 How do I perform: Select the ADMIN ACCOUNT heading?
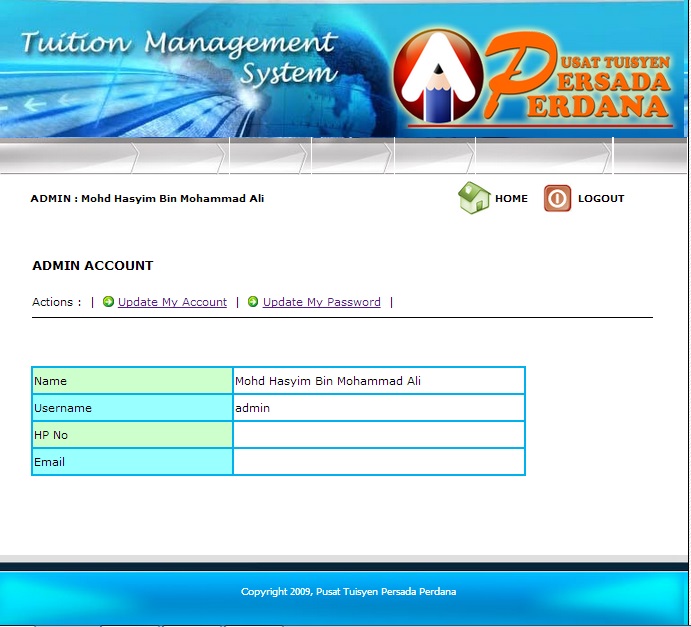coord(93,266)
